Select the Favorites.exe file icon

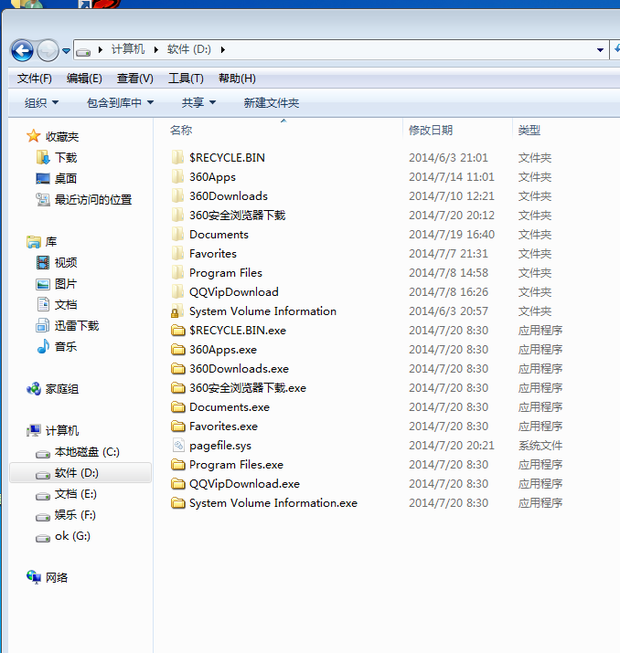(x=178, y=426)
